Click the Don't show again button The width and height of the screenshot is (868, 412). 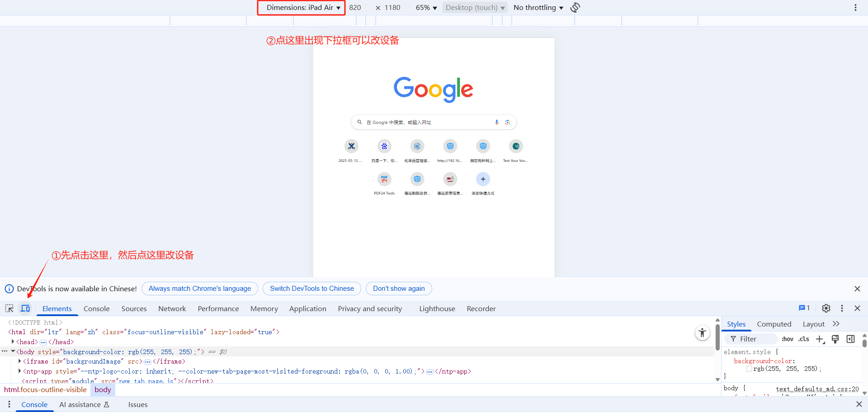tap(399, 289)
